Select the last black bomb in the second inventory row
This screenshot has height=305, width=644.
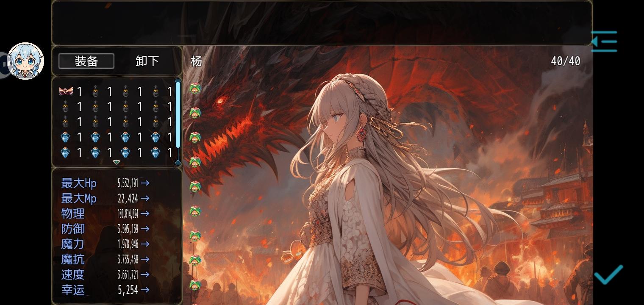point(156,106)
